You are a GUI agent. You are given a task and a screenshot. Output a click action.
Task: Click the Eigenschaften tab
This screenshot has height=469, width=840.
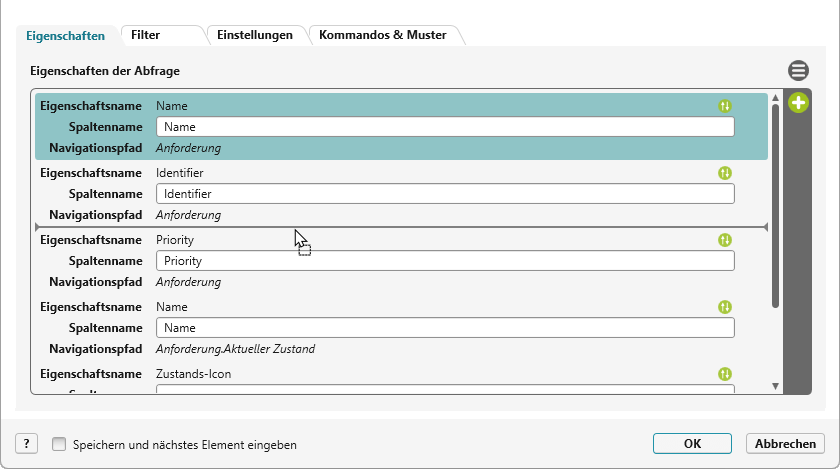[66, 35]
